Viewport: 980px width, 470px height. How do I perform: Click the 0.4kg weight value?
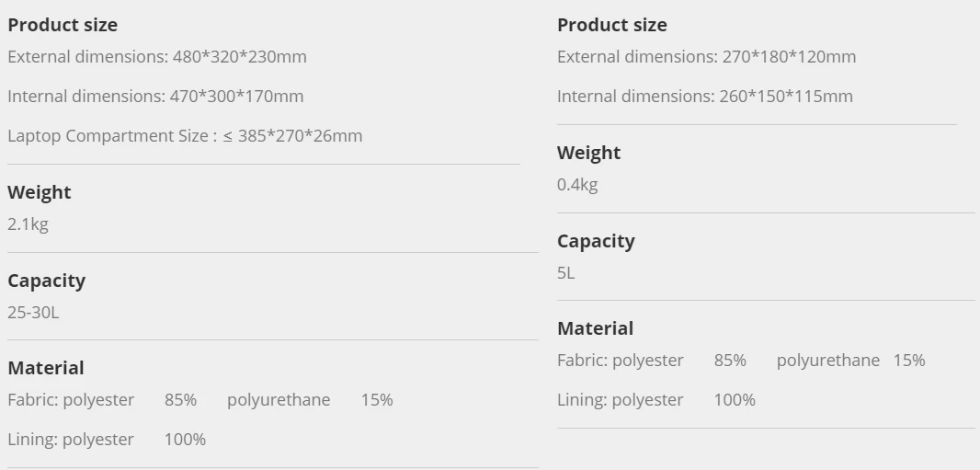[x=577, y=185]
